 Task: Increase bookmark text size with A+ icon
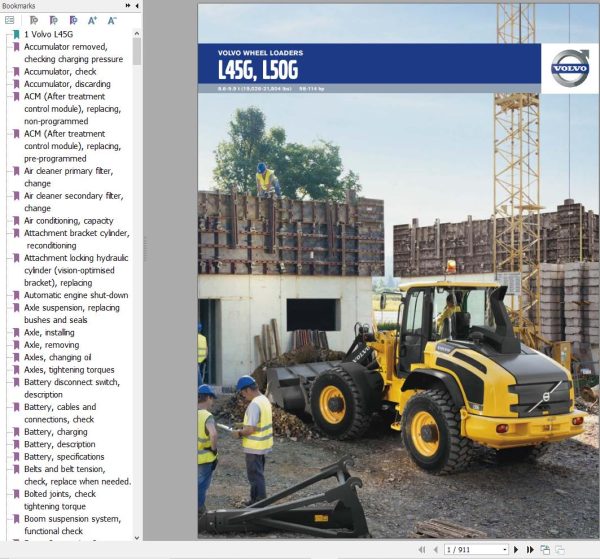click(92, 20)
